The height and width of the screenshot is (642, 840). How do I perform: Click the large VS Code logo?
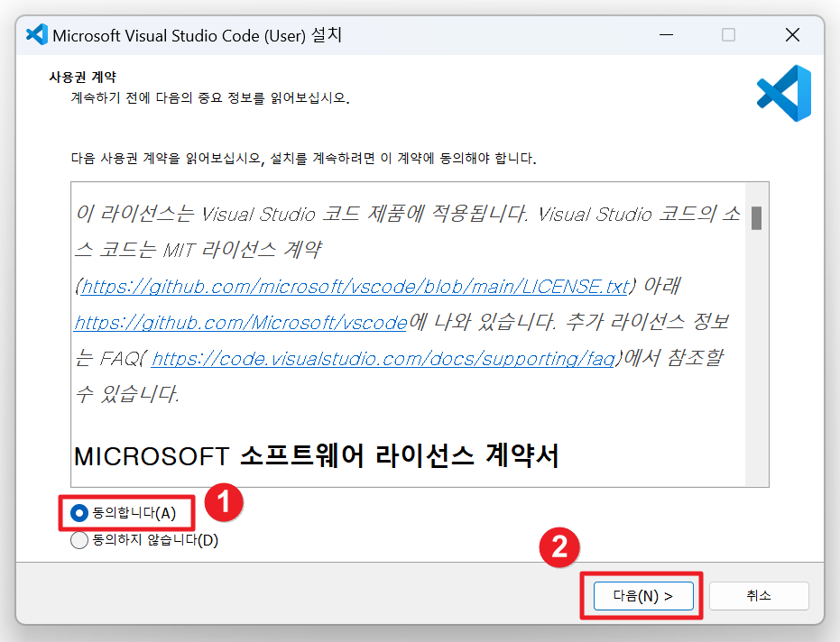(784, 93)
